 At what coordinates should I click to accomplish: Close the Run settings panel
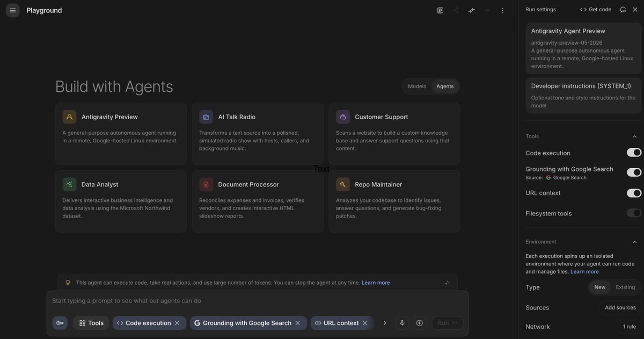coord(635,10)
